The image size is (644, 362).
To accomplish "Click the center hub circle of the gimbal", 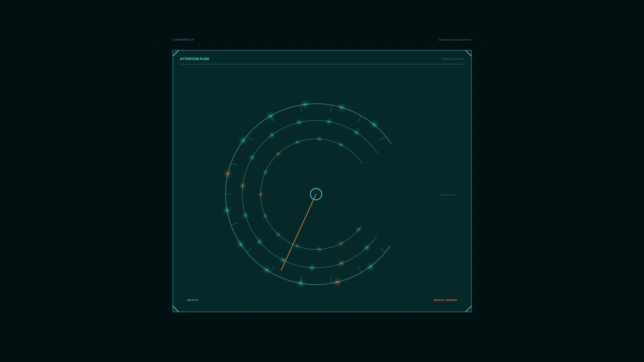I will [x=316, y=194].
